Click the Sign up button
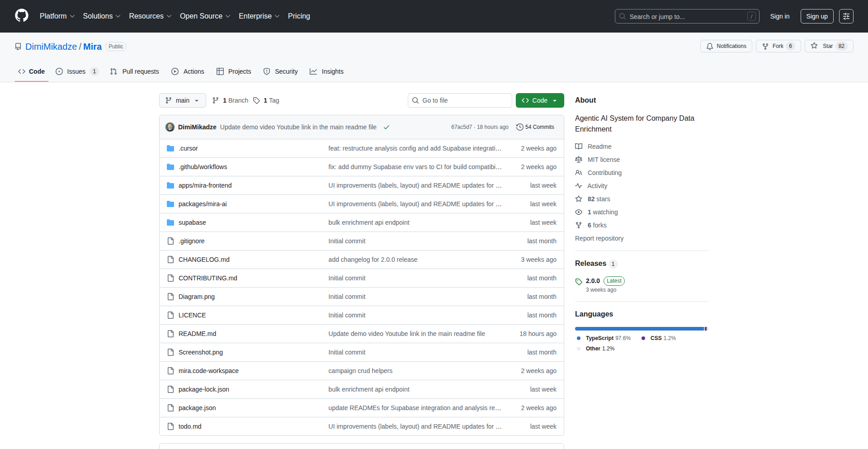 (x=816, y=16)
